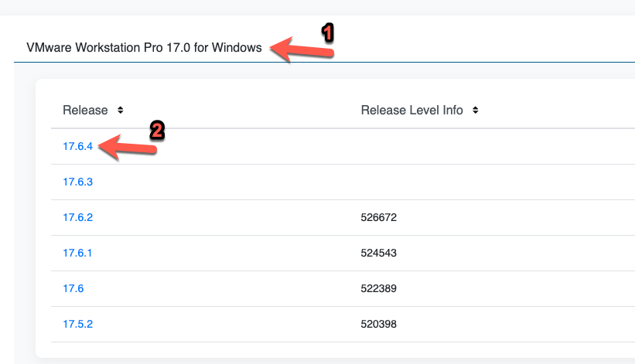This screenshot has height=364, width=635.
Task: Click the Release Level Info header text
Action: coord(411,111)
